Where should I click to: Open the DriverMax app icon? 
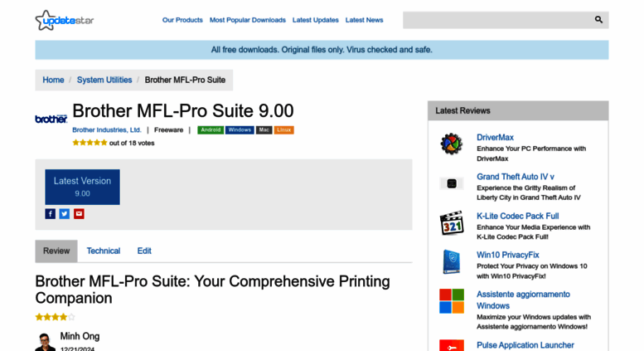(x=452, y=144)
